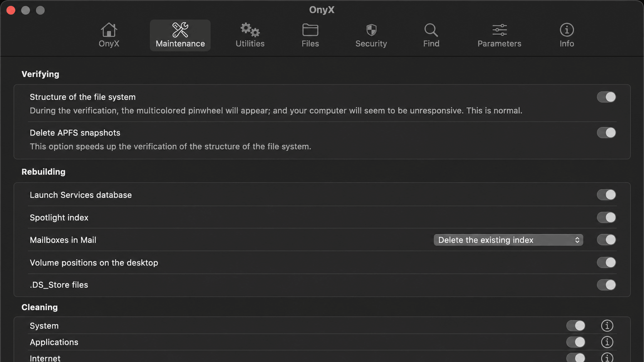Click 'Launch Services database' label
This screenshot has height=362, width=644.
[80, 195]
